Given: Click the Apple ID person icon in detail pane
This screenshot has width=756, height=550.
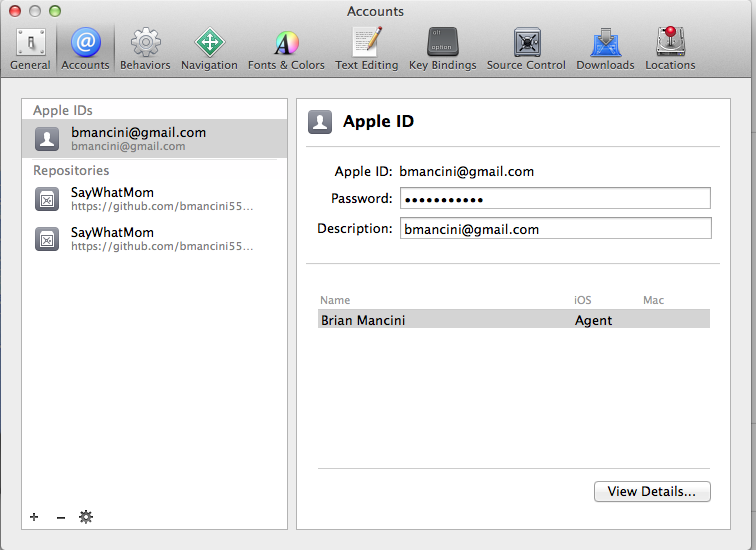Looking at the screenshot, I should click(320, 122).
